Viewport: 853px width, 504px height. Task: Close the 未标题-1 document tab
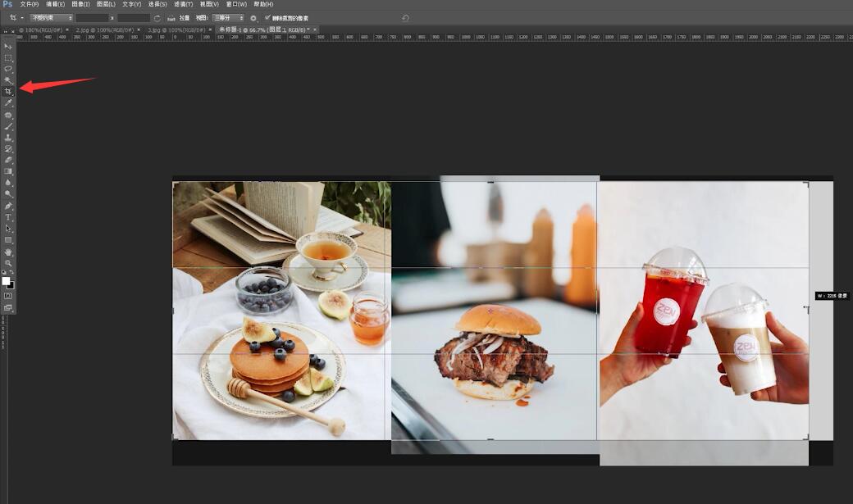click(x=315, y=30)
